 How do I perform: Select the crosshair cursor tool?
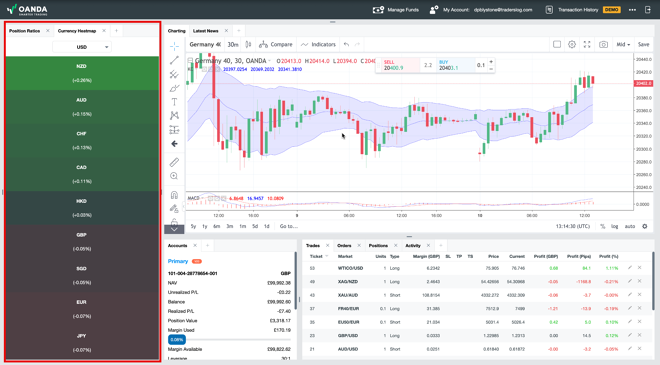point(174,46)
